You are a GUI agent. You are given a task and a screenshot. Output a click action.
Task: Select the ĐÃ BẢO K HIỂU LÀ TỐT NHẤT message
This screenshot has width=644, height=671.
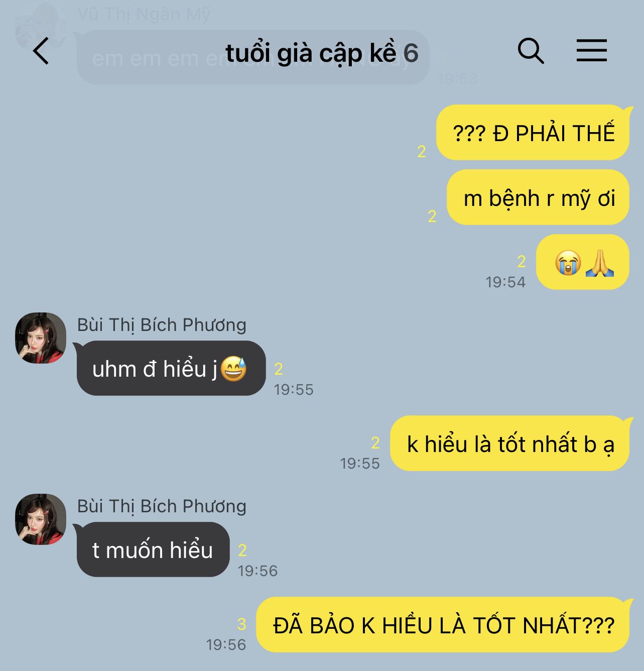443,625
